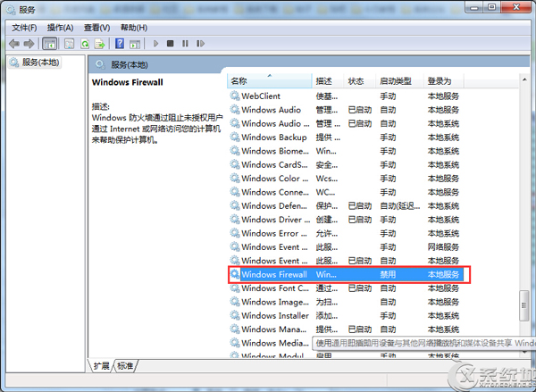
Task: Sort by the 描述 column header
Action: click(x=328, y=81)
